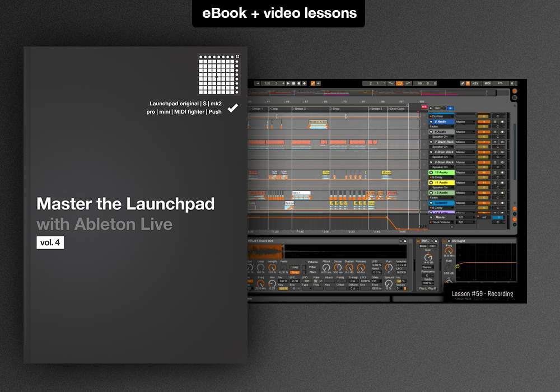560x392 pixels.
Task: Click the Utility Gain knob
Action: point(428,257)
